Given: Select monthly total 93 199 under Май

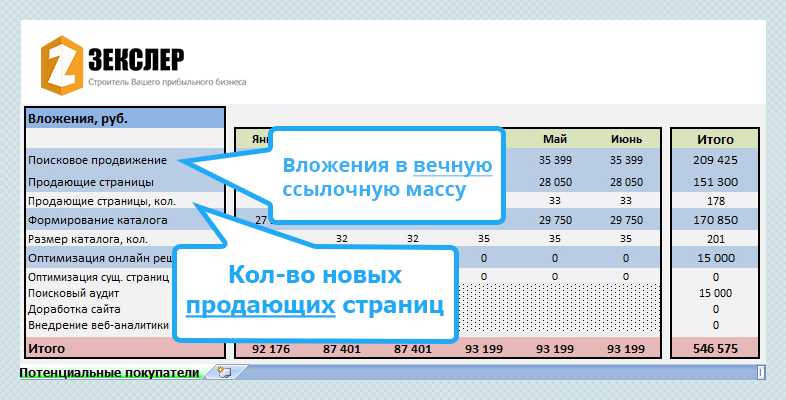Looking at the screenshot, I should [555, 348].
